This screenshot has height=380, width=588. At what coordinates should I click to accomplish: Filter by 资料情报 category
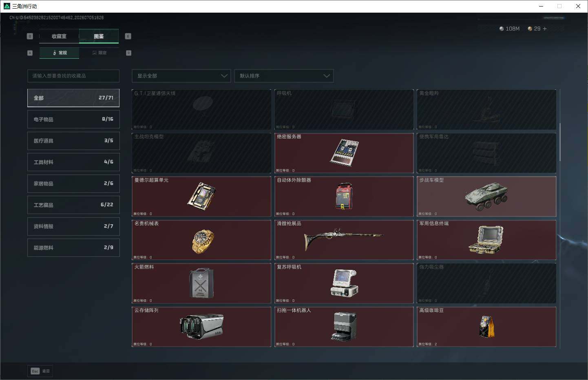(x=73, y=226)
